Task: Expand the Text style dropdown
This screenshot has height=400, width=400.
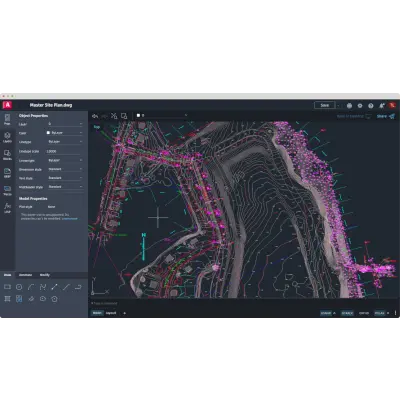Action: [65, 178]
